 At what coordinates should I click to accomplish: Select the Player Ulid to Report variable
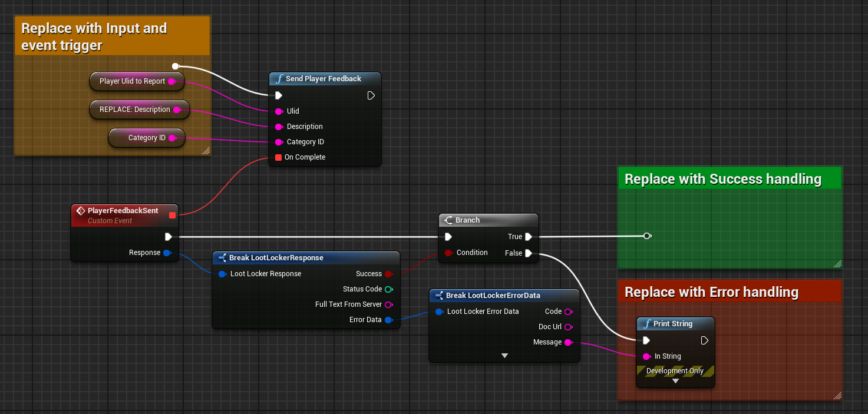pyautogui.click(x=132, y=81)
